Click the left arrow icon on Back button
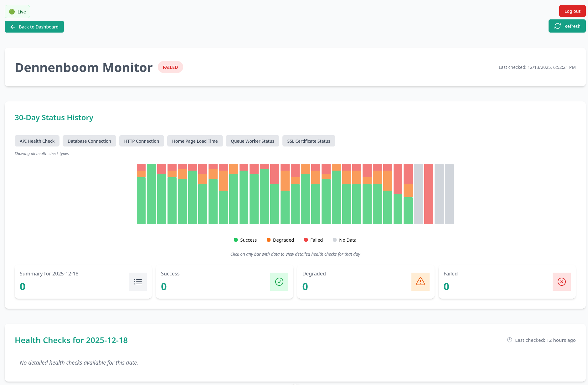Image resolution: width=588 pixels, height=385 pixels. coord(13,27)
